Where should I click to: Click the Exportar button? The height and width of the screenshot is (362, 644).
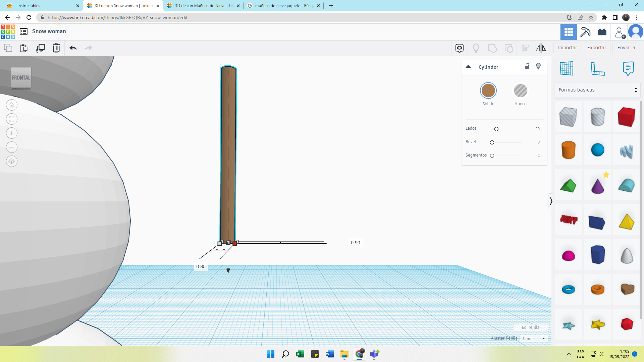point(596,48)
